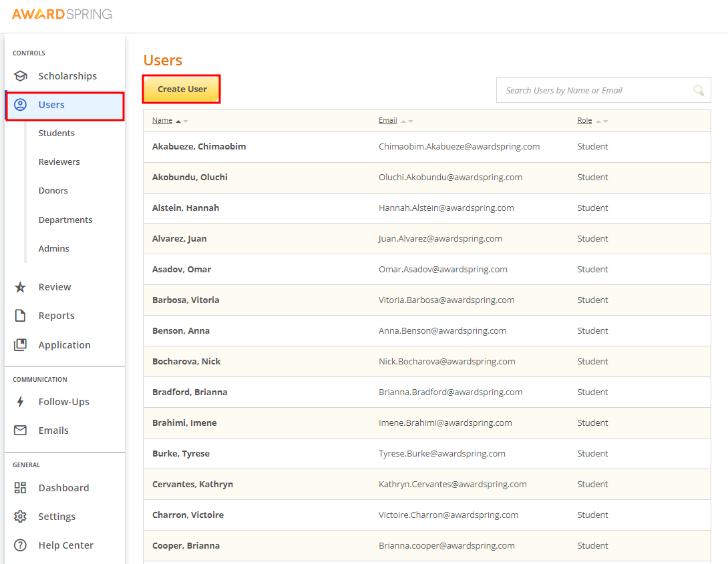
Task: Click the Follow-Ups lightning bolt icon
Action: [x=20, y=401]
